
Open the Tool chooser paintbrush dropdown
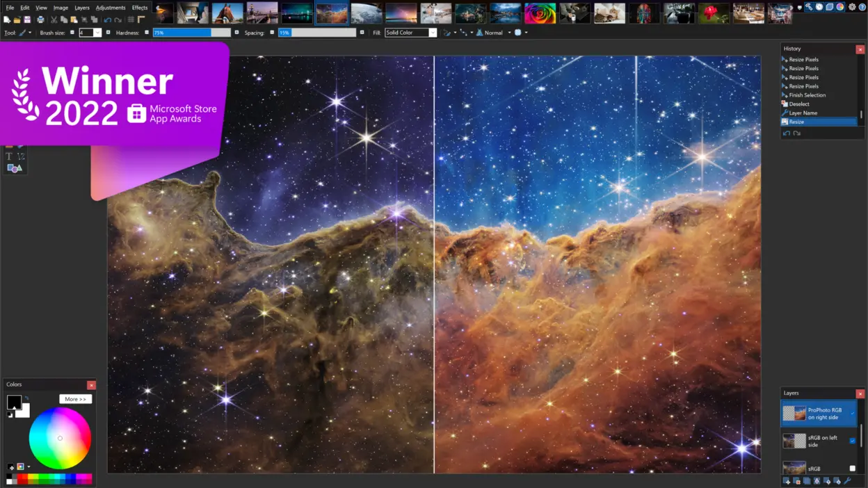click(x=25, y=33)
